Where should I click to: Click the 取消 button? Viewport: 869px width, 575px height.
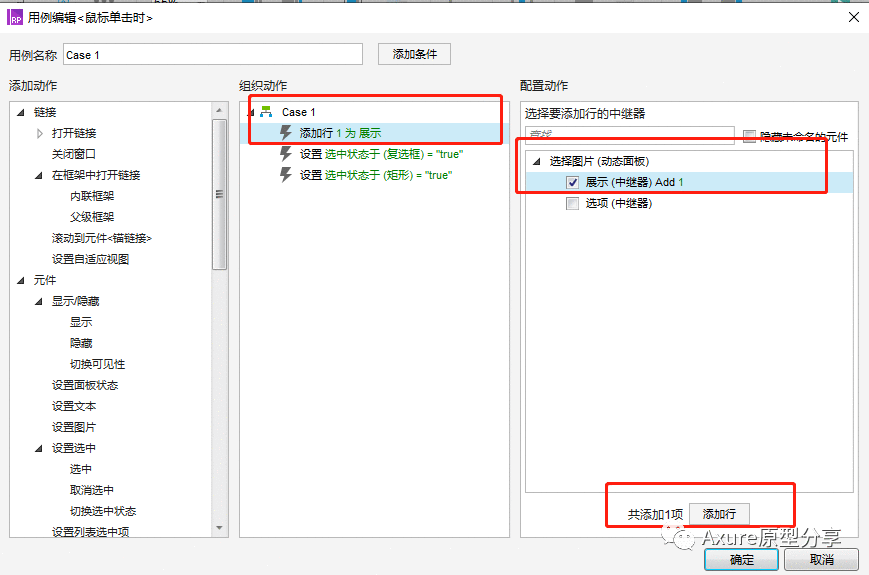coord(821,559)
